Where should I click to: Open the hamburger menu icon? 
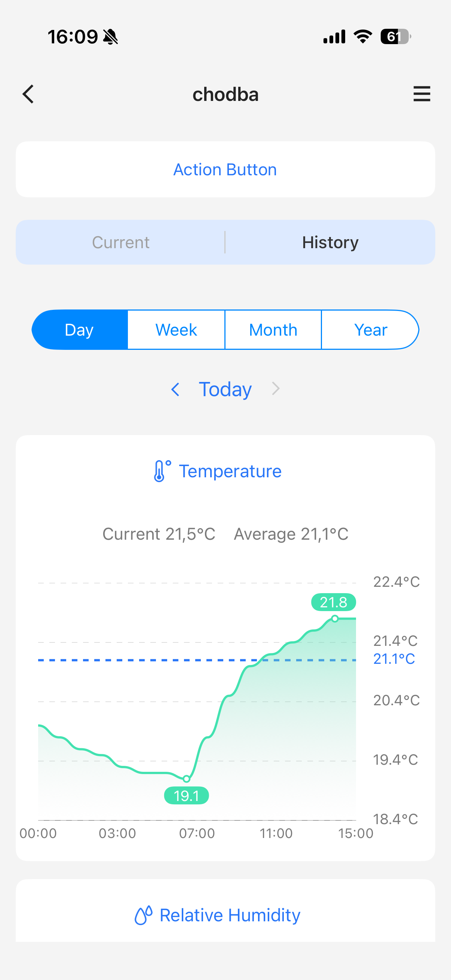(x=422, y=94)
